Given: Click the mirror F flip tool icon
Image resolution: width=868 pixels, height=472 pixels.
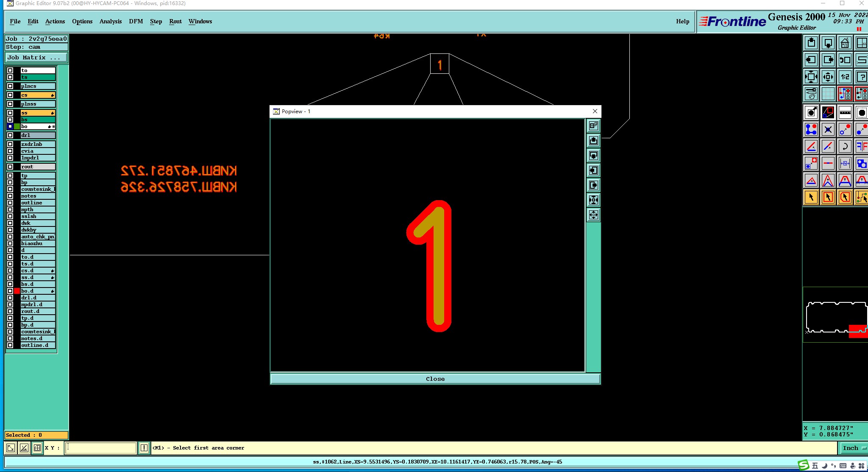Looking at the screenshot, I should [861, 146].
